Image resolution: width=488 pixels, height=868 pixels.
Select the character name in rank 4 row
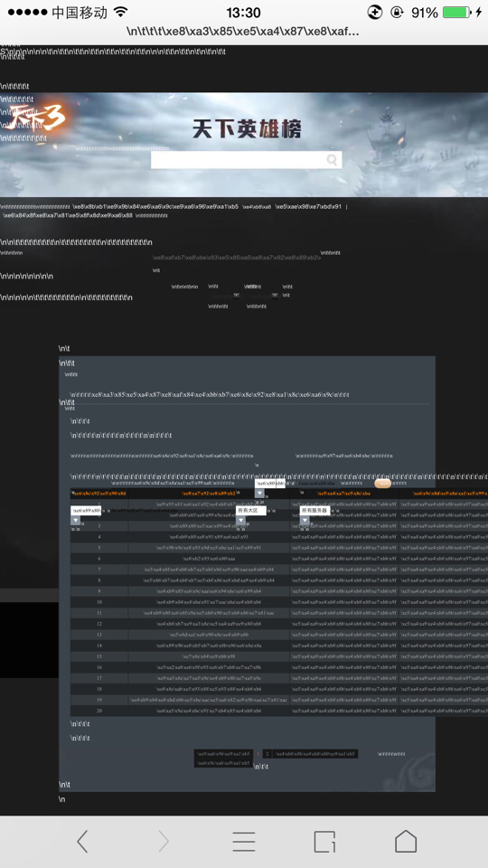(209, 537)
